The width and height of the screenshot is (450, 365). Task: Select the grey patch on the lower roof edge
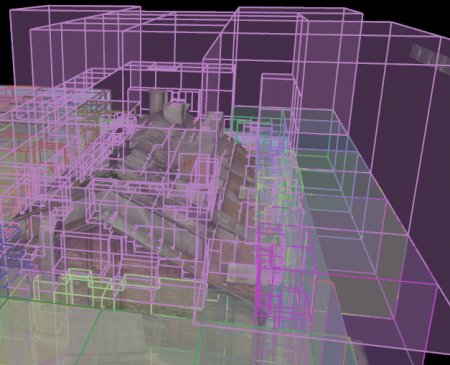click(241, 273)
